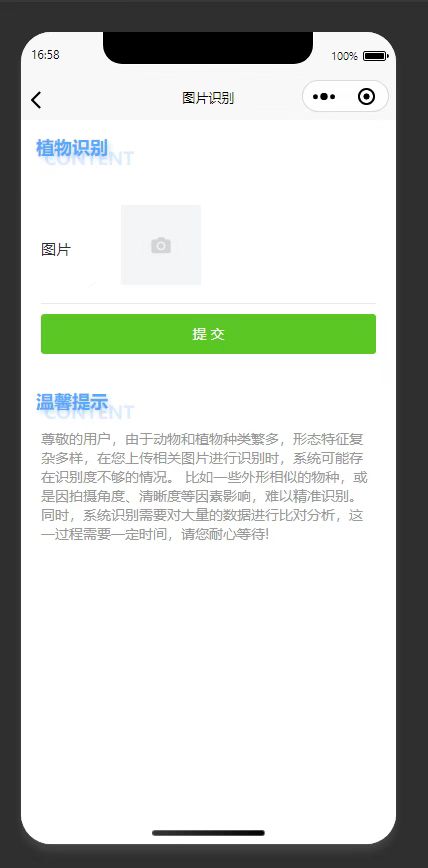428x868 pixels.
Task: Click the CONTENT watermark under 温馨提示
Action: [89, 413]
